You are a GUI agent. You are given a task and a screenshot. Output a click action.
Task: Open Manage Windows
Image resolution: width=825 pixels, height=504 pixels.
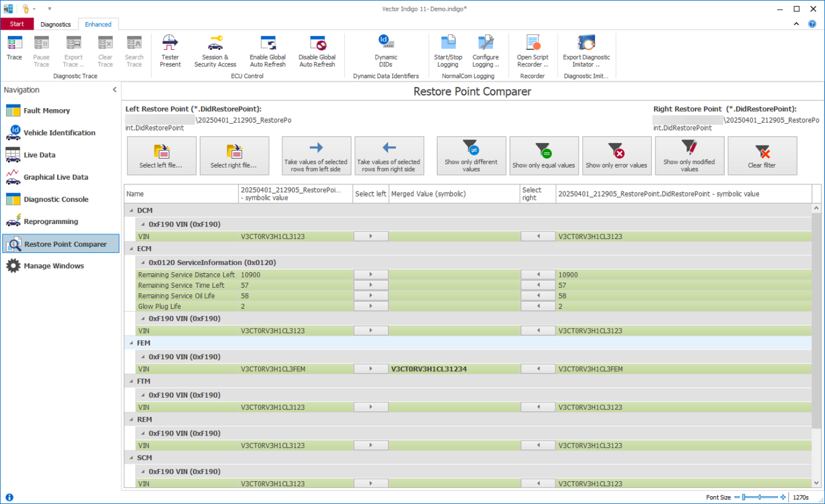61,266
